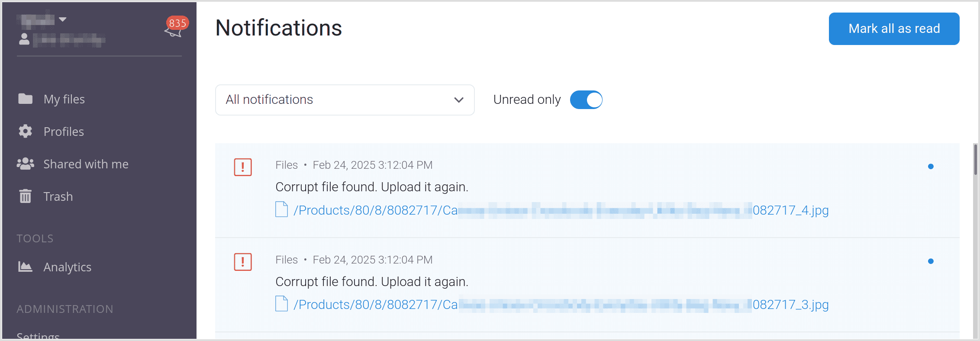The width and height of the screenshot is (980, 341).
Task: Click the My files folder icon
Action: coord(26,99)
